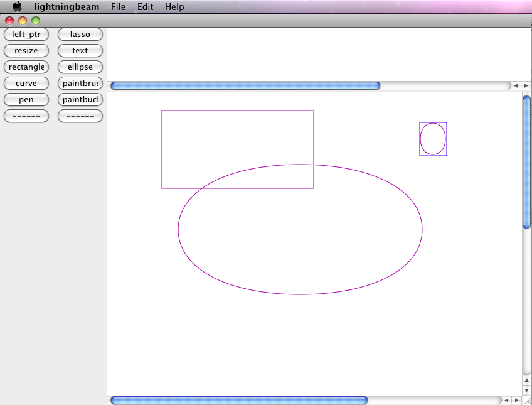Open the File menu

118,7
